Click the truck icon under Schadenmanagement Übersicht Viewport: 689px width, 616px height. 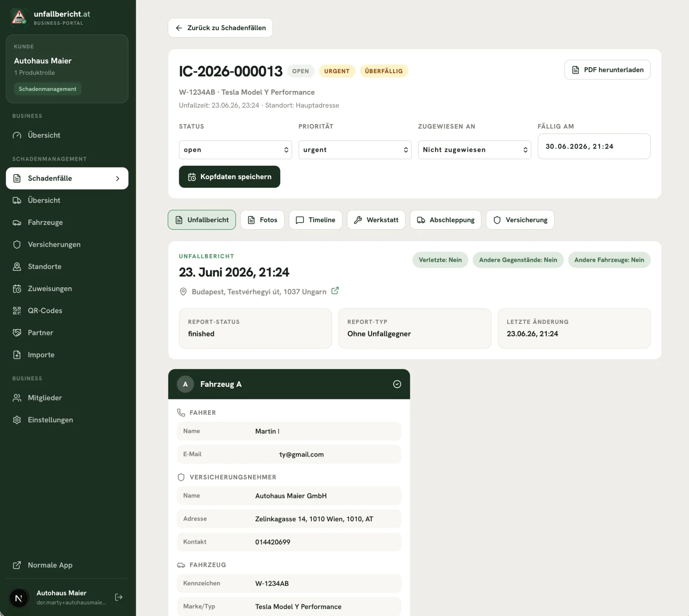pyautogui.click(x=17, y=200)
